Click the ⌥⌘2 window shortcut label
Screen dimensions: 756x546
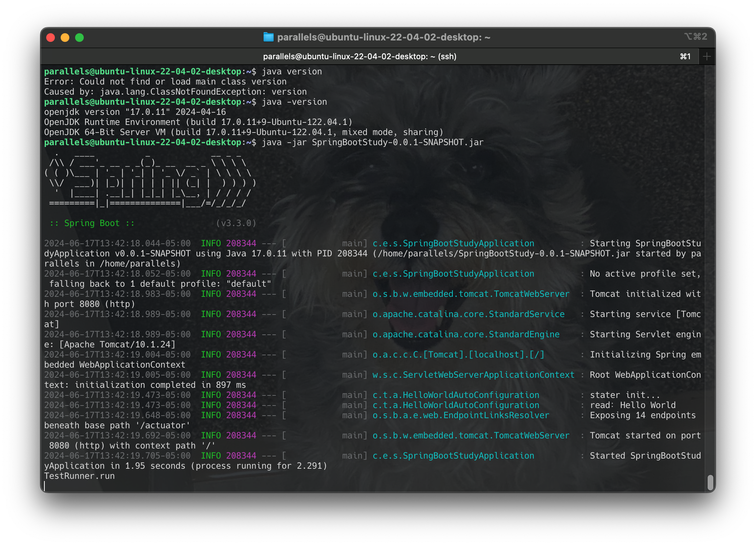(695, 36)
